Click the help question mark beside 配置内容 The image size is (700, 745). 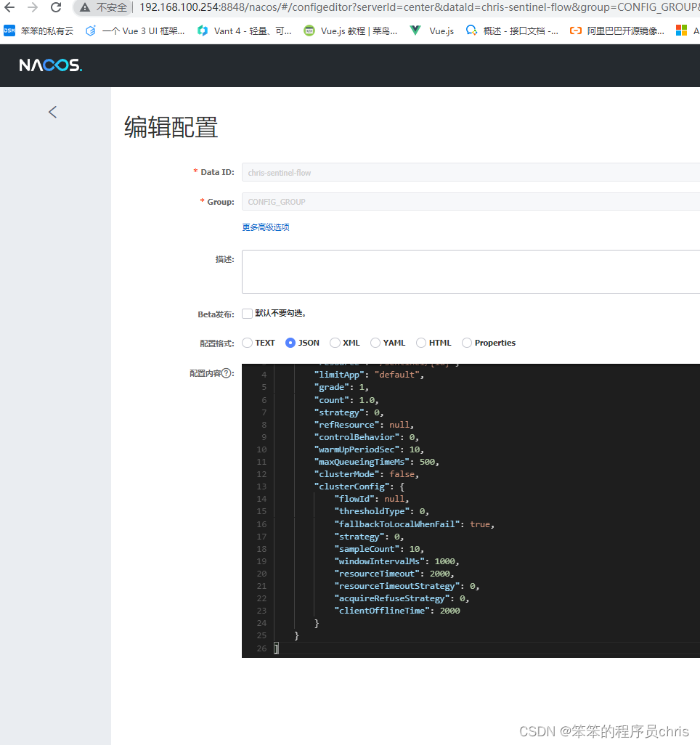(x=227, y=373)
